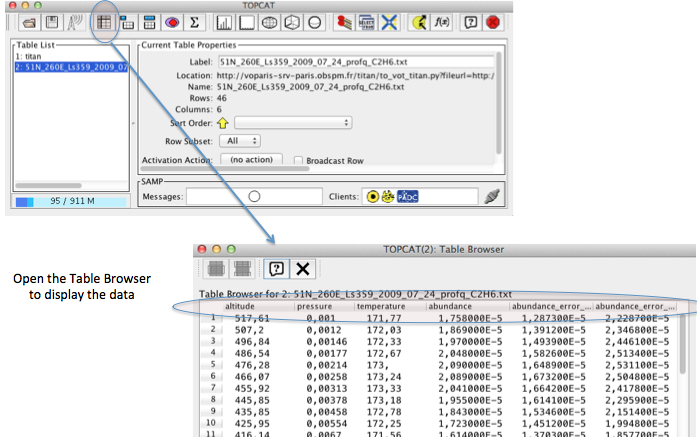Click the red stop exit icon

coord(493,23)
